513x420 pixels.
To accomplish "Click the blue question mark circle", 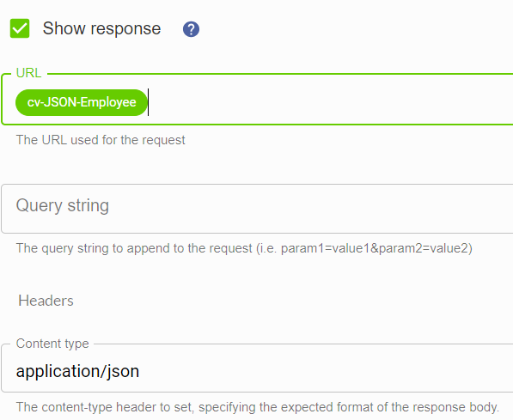I will 191,29.
